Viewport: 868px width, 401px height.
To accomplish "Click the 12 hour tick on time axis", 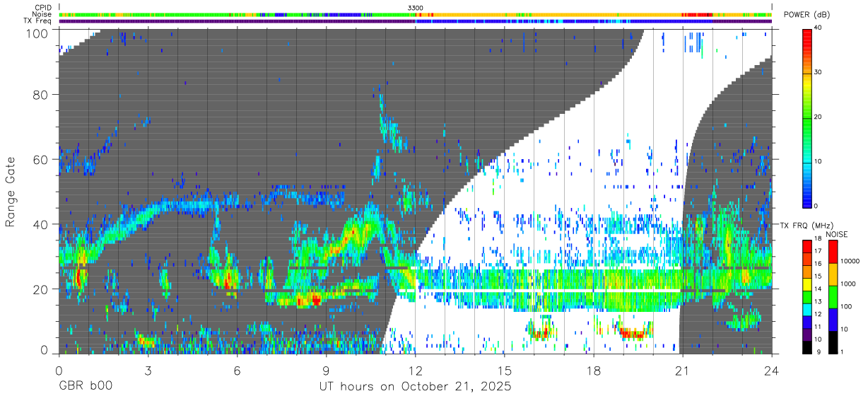I will click(x=415, y=371).
